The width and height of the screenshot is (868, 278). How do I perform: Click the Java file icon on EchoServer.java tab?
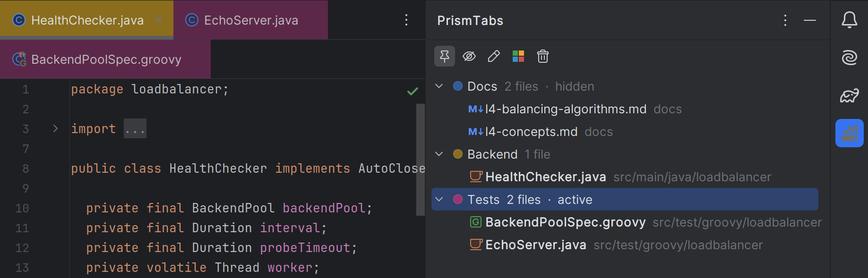(191, 20)
